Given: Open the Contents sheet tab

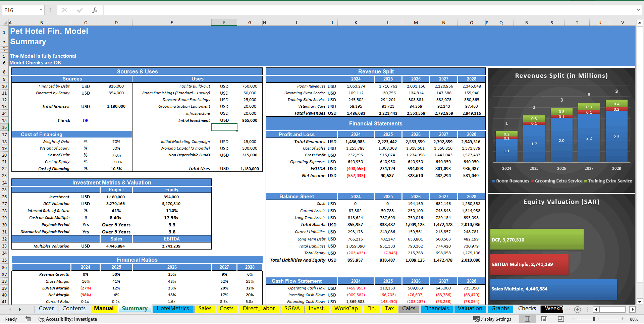Looking at the screenshot, I should [74, 309].
